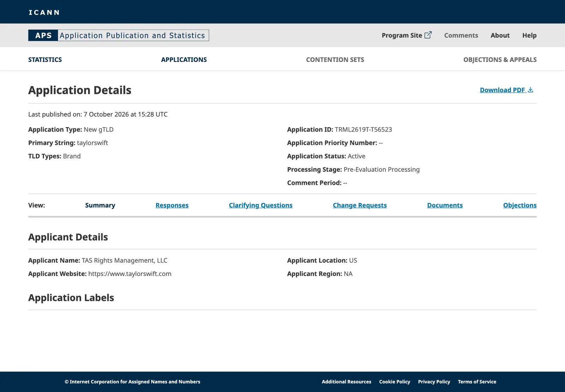Open the Help page
The image size is (565, 392).
coord(529,35)
